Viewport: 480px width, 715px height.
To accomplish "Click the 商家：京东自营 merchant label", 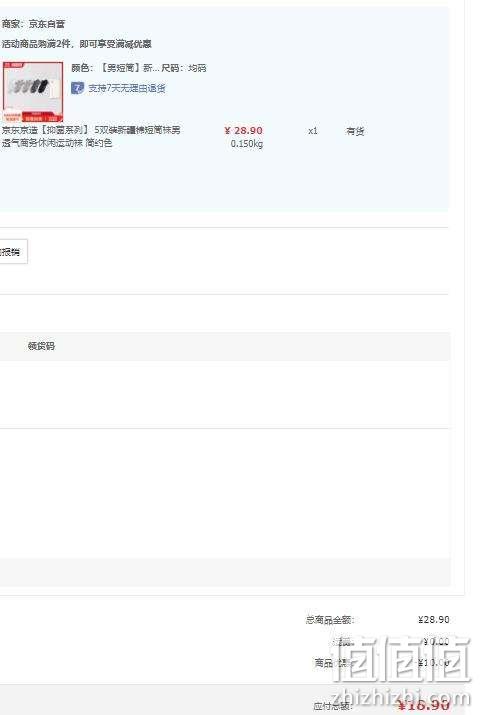I will 33,24.
